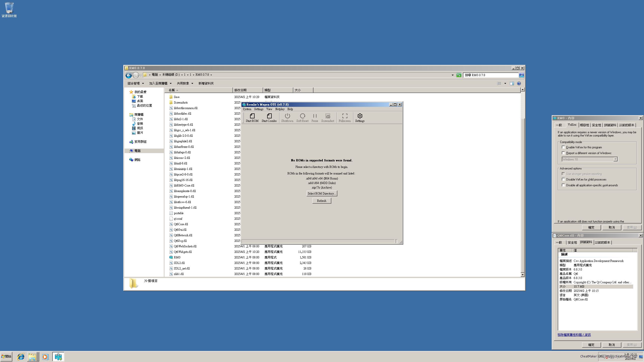Screen dimensions: 644x362
Task: Click the 移除檔案屬性和個人資訊 link
Action: (x=574, y=335)
